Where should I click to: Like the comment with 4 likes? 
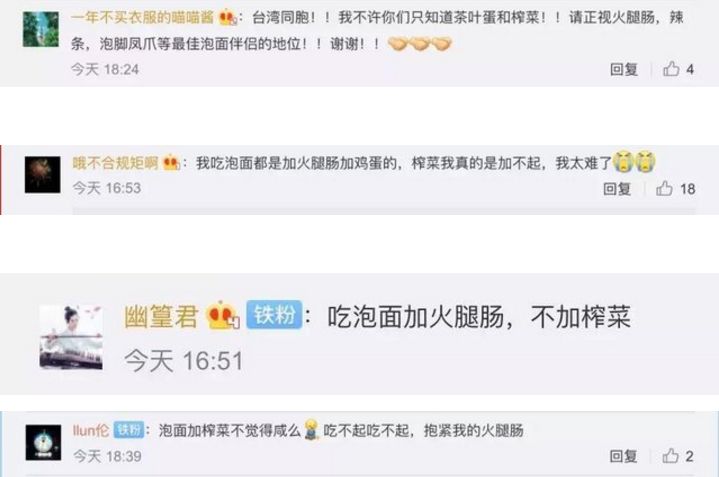(671, 69)
